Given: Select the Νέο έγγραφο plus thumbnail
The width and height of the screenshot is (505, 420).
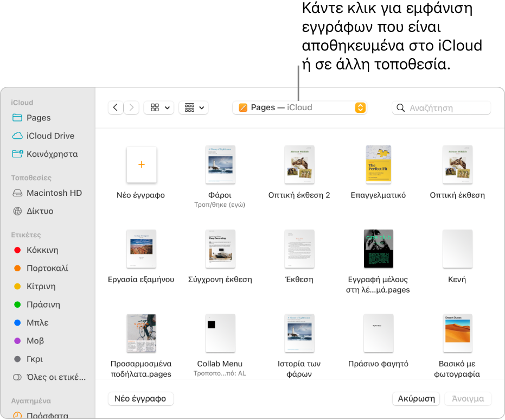Looking at the screenshot, I should [142, 165].
